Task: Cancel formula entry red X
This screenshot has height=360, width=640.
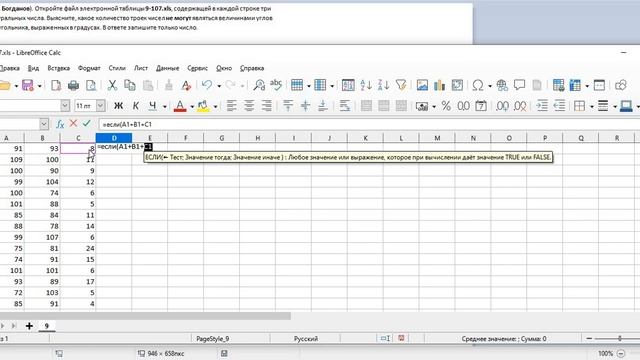Action: 73,124
